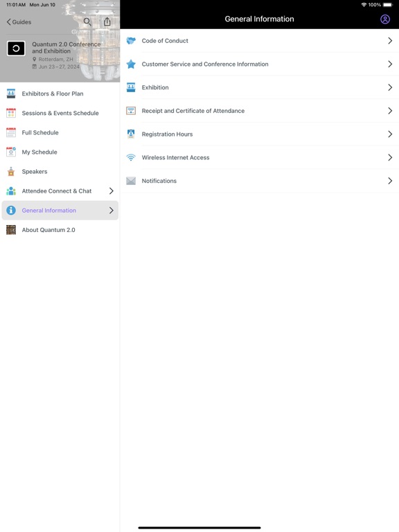Image resolution: width=399 pixels, height=532 pixels.
Task: Click the Customer Service star icon
Action: 131,64
